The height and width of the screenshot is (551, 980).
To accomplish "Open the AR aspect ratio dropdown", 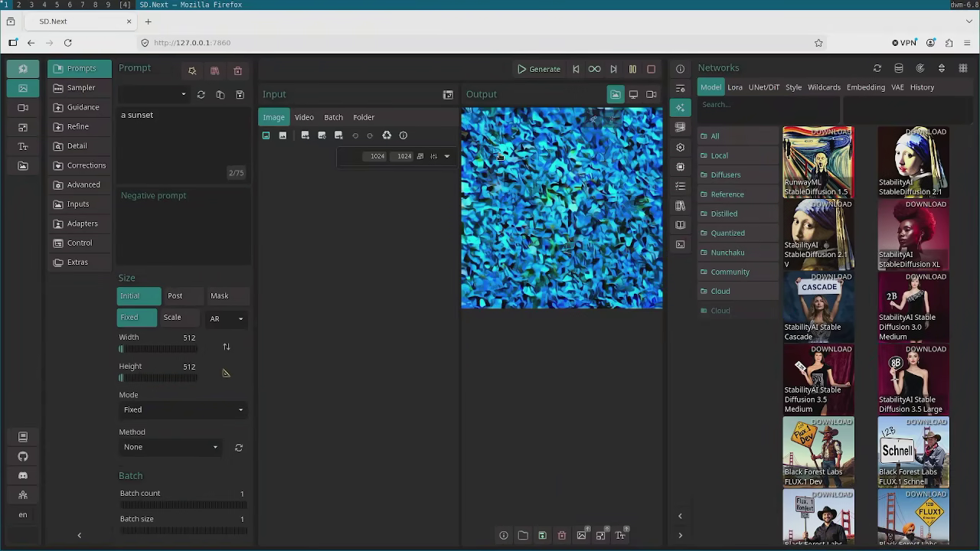I will click(x=227, y=319).
